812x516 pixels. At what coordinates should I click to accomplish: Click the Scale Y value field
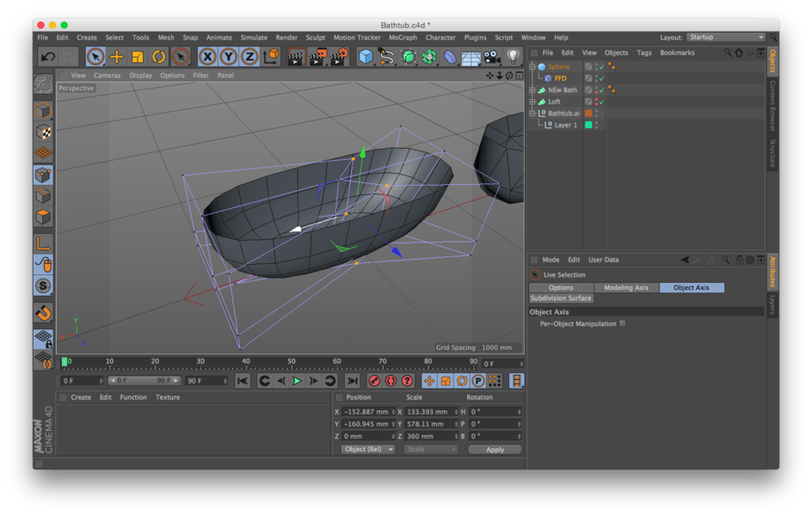[432, 424]
